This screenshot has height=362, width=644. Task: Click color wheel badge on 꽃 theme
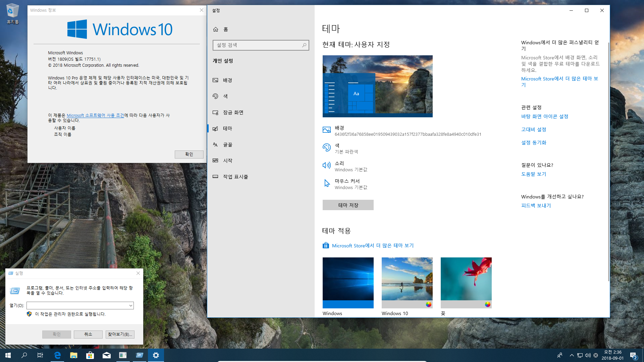coord(487,304)
